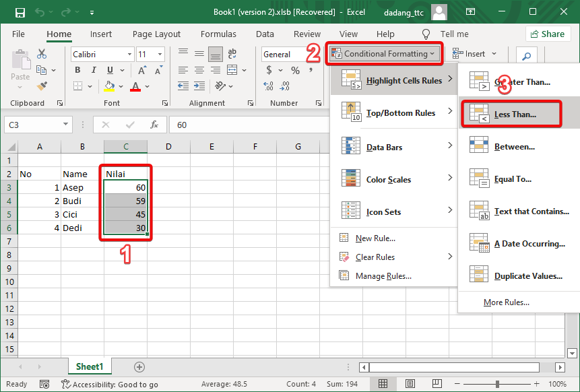Viewport: 580px width, 392px height.
Task: Open the Fill Color bucket icon
Action: tap(109, 86)
